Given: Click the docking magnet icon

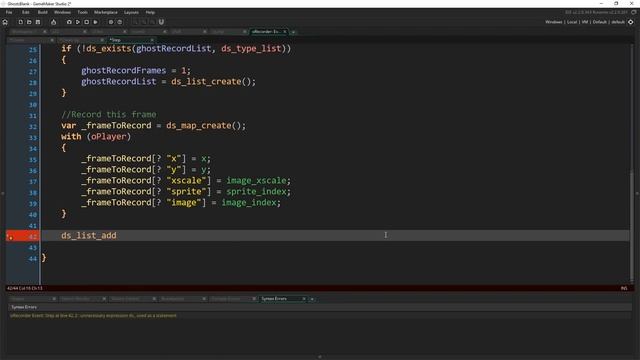Looking at the screenshot, I should click(x=161, y=22).
